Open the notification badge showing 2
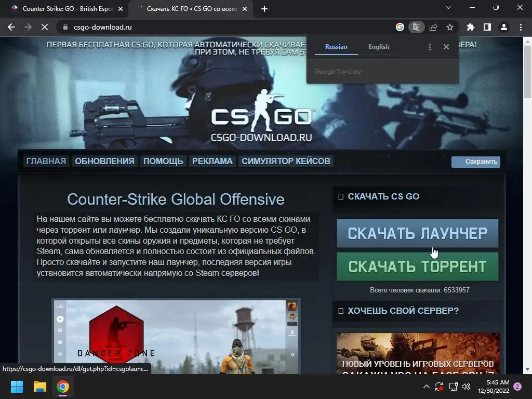This screenshot has height=399, width=532. [x=517, y=387]
